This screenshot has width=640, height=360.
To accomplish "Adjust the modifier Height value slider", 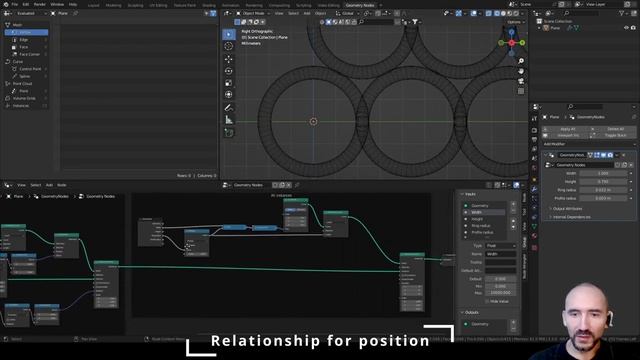I will [x=603, y=182].
